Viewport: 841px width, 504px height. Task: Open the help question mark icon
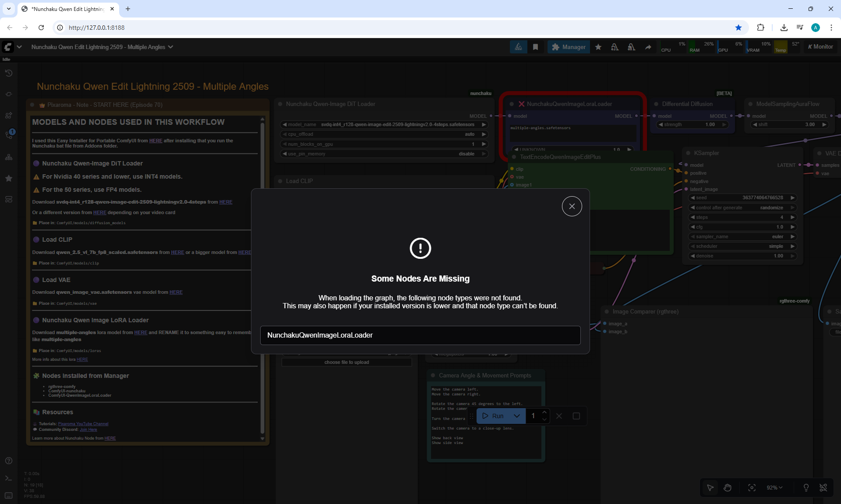(x=9, y=461)
